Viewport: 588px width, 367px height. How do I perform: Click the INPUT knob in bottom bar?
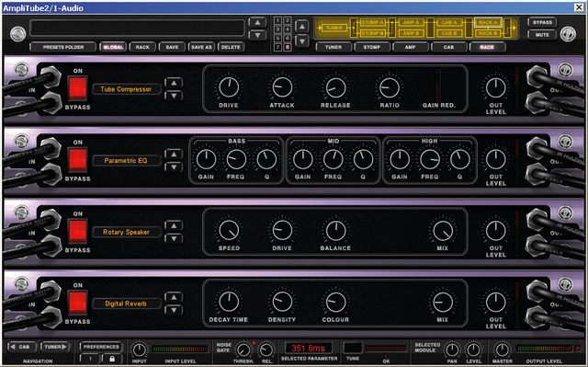139,350
